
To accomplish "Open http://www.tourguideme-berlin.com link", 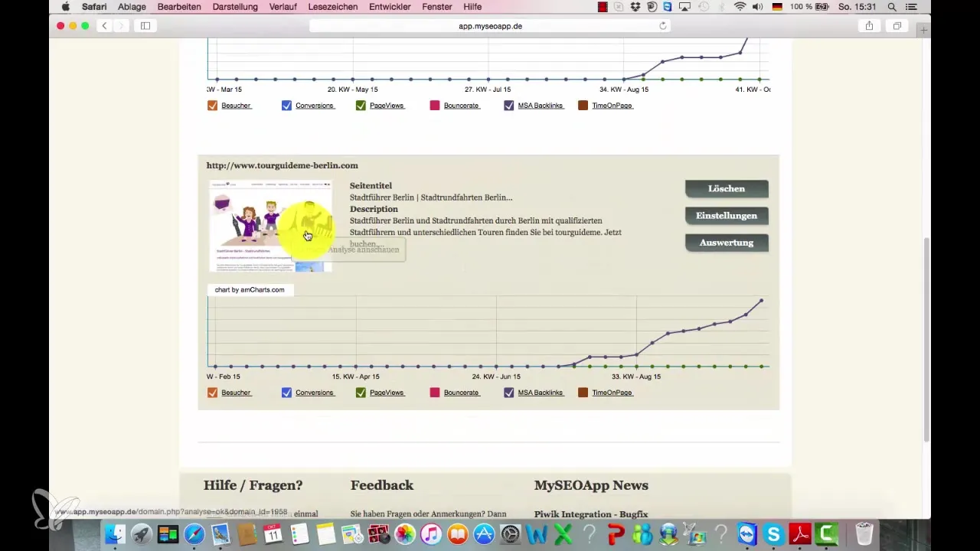I will [282, 165].
